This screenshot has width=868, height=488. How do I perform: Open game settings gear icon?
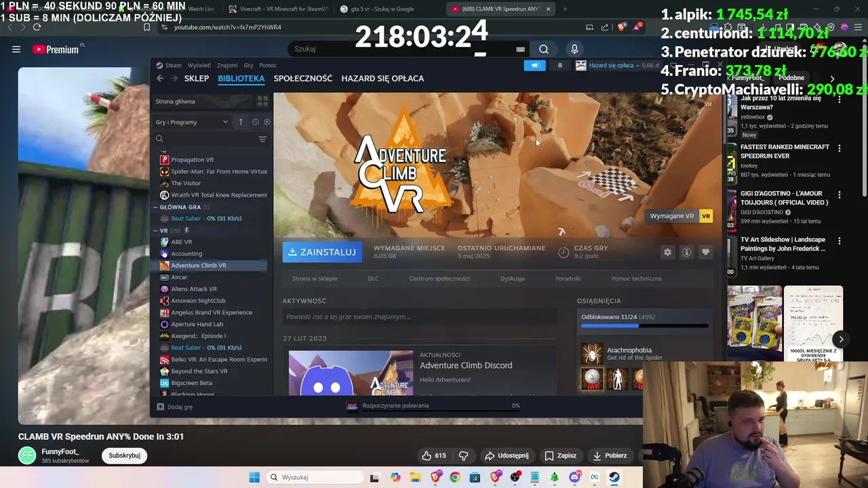coord(668,252)
